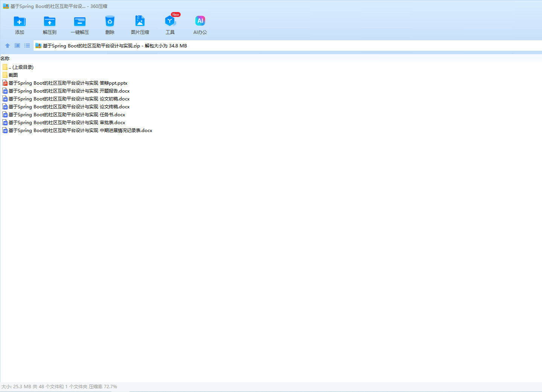The width and height of the screenshot is (542, 392).
Task: Click the Word icon of 论文终稿.docx
Action: click(x=5, y=106)
